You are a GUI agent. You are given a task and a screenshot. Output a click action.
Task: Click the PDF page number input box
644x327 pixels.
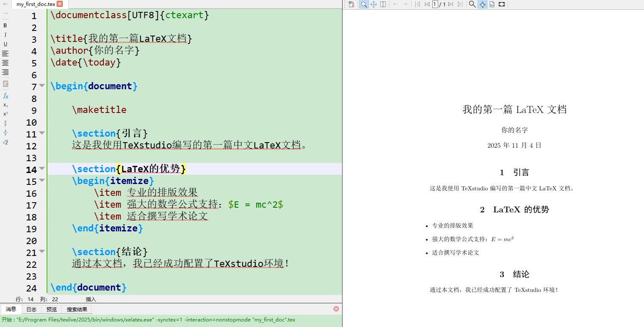click(435, 4)
